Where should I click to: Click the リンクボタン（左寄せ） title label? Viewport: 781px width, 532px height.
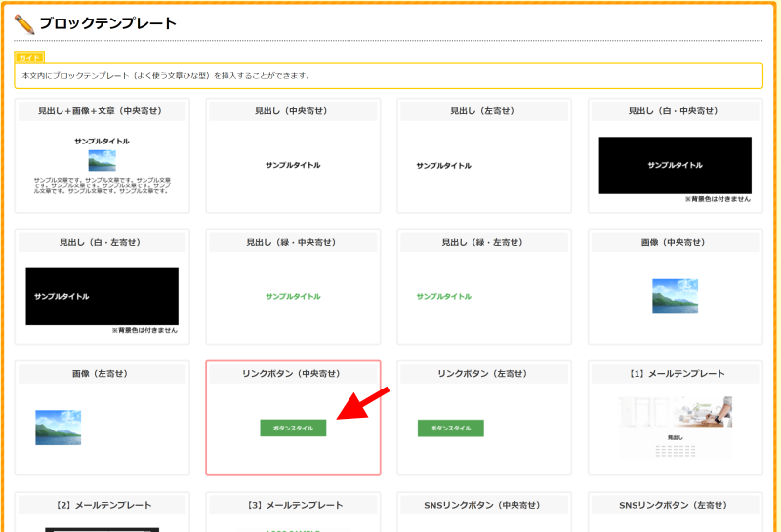coord(484,374)
